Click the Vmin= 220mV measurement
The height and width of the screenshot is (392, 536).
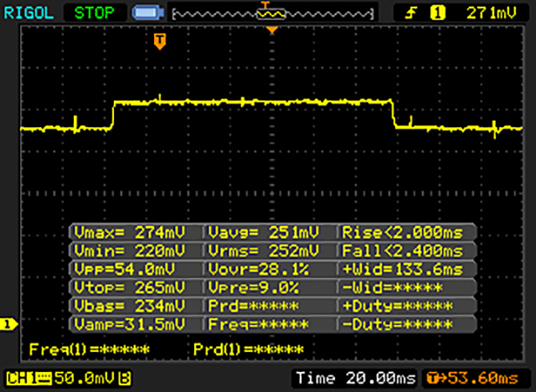pyautogui.click(x=130, y=251)
